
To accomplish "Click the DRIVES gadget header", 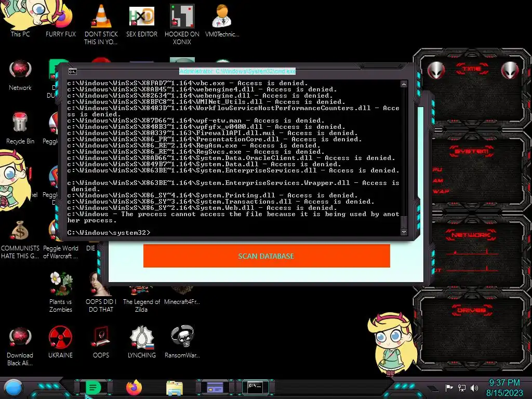I will coord(471,310).
